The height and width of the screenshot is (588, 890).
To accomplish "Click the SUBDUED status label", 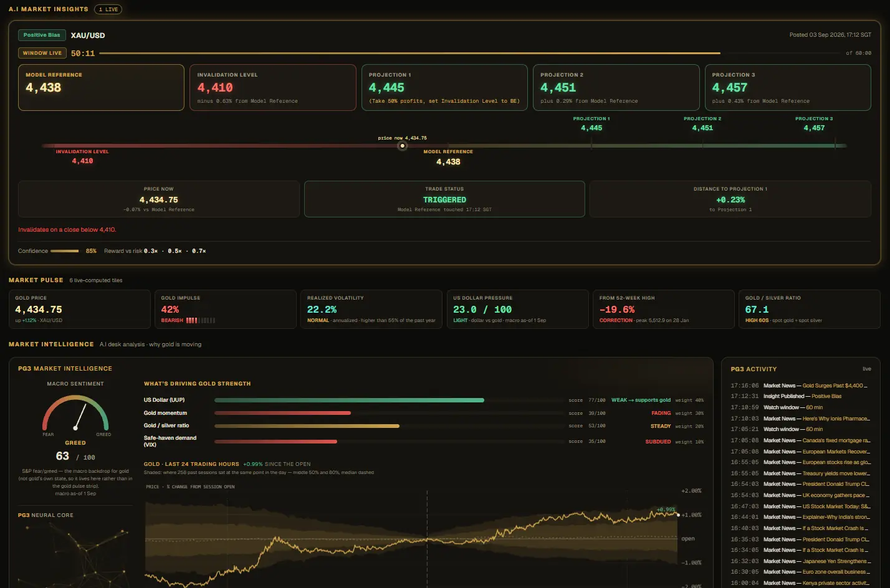I will pos(658,442).
